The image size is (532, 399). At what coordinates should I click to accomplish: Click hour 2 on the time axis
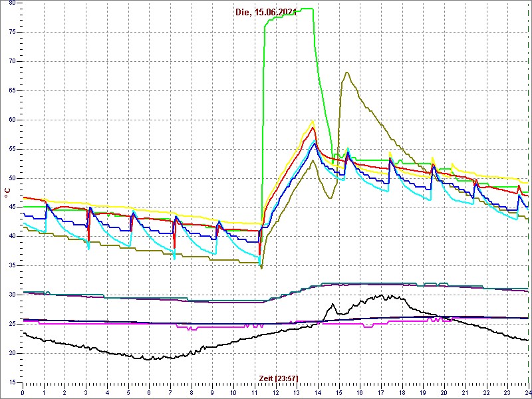(65, 393)
